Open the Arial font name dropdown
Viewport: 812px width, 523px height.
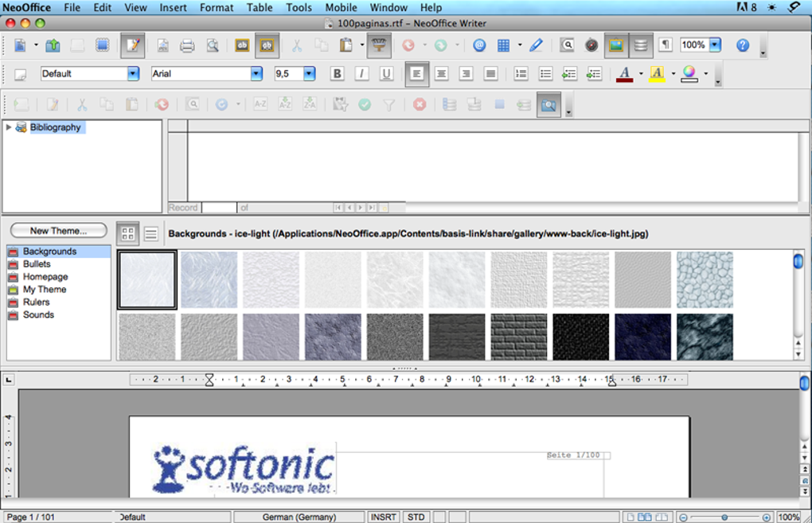(256, 74)
